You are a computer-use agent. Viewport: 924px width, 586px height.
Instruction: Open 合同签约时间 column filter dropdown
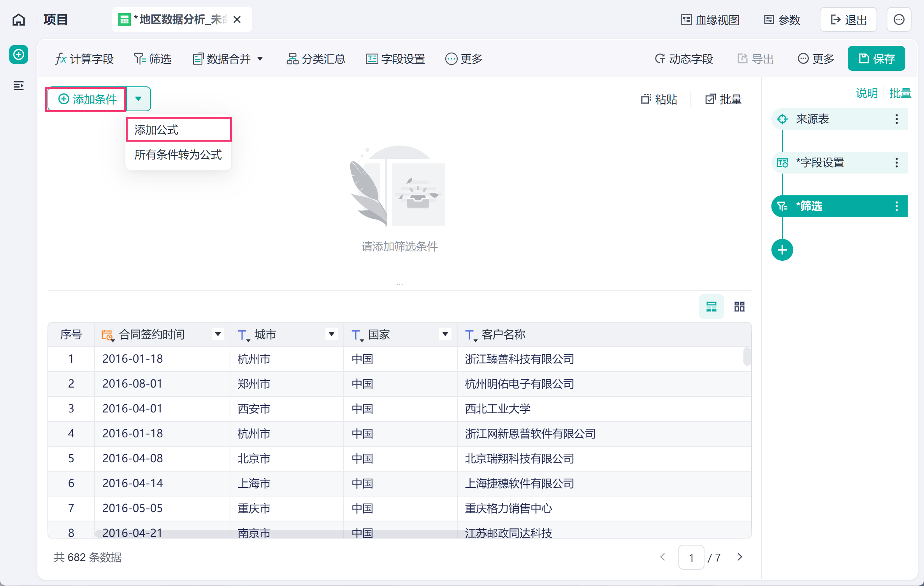[218, 334]
